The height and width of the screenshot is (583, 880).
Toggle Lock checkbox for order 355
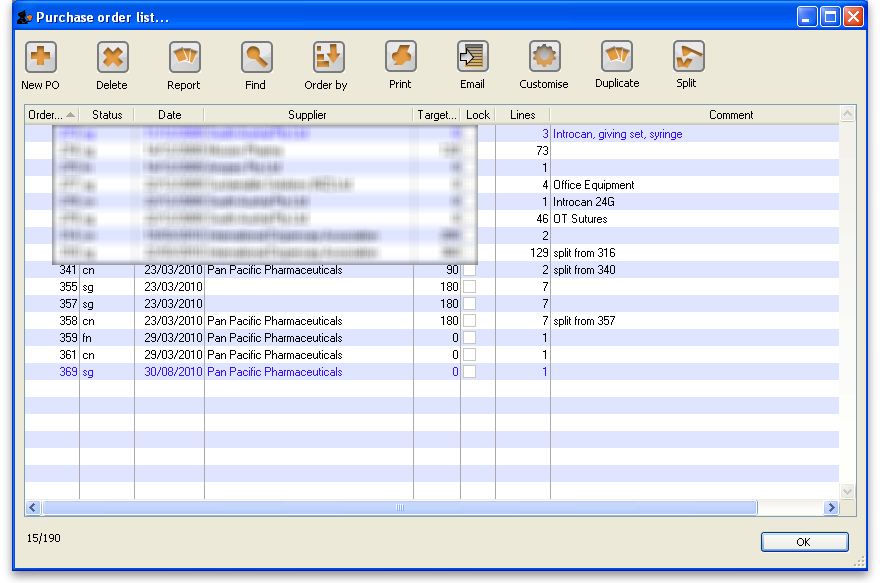469,287
